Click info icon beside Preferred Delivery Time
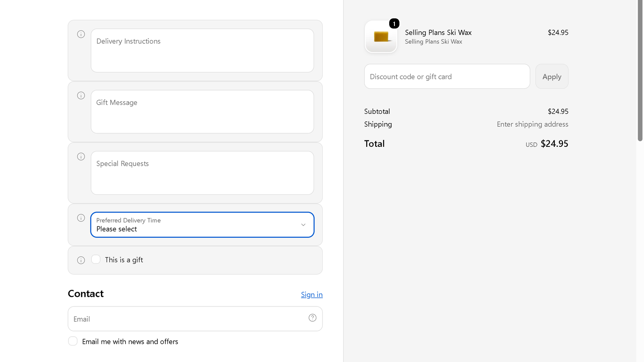Image resolution: width=644 pixels, height=362 pixels. coord(81,218)
